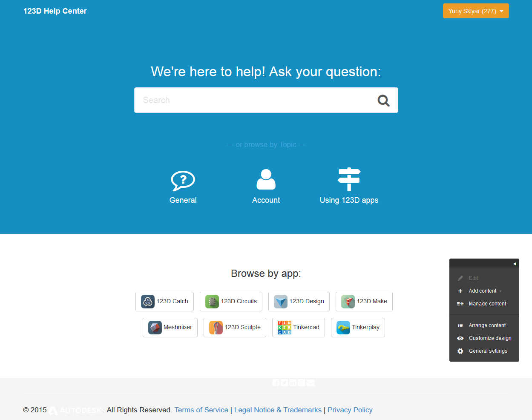Open the Privacy Policy link

pos(350,410)
